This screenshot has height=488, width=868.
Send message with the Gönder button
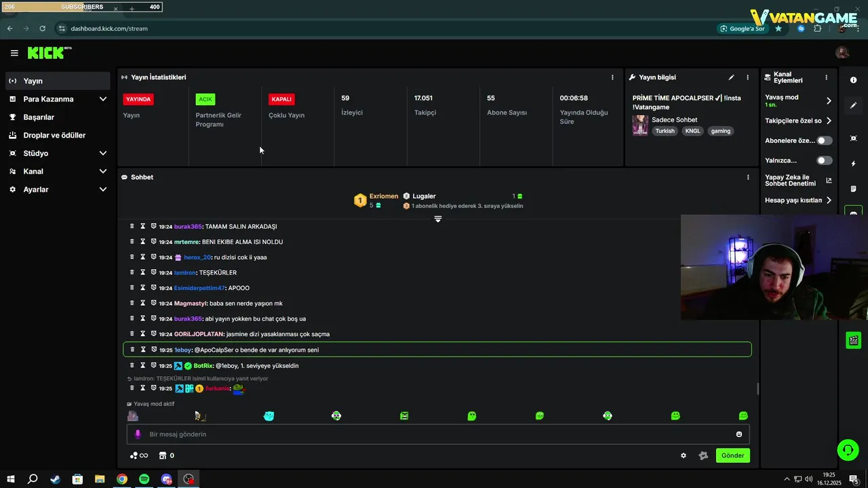point(733,455)
